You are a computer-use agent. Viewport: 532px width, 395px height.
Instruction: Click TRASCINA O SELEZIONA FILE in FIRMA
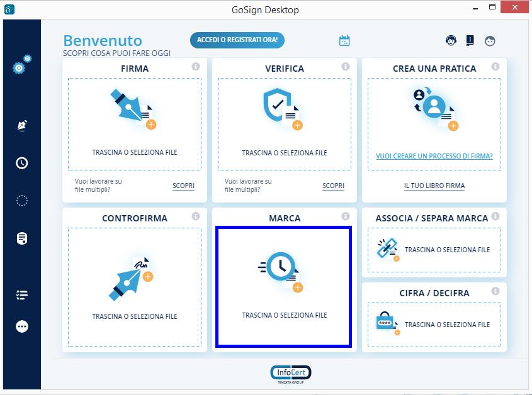pyautogui.click(x=135, y=152)
